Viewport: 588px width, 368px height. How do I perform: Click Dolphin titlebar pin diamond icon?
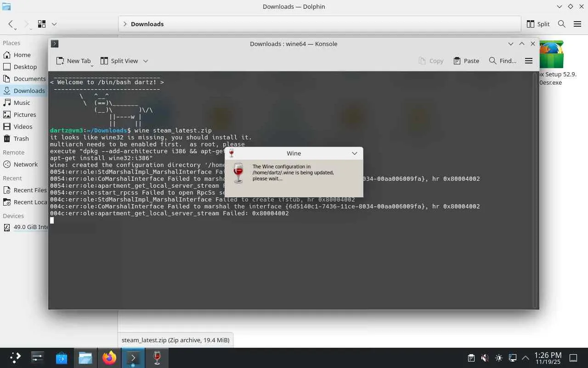(x=571, y=6)
